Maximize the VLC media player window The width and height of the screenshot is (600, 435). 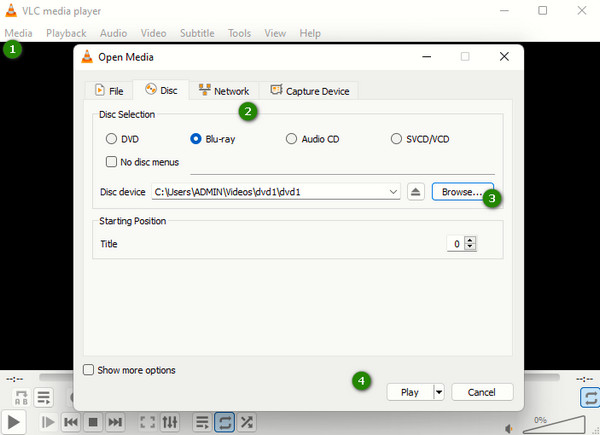543,10
